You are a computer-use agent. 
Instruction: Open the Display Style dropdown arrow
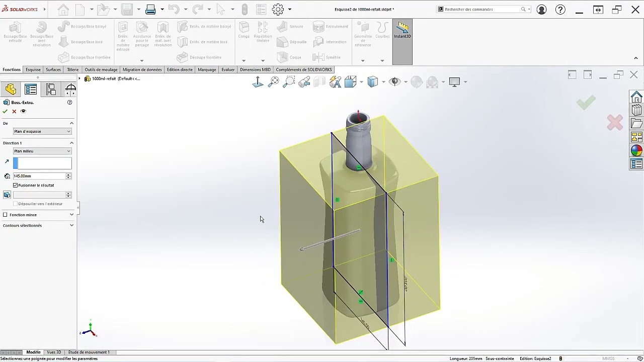[383, 82]
